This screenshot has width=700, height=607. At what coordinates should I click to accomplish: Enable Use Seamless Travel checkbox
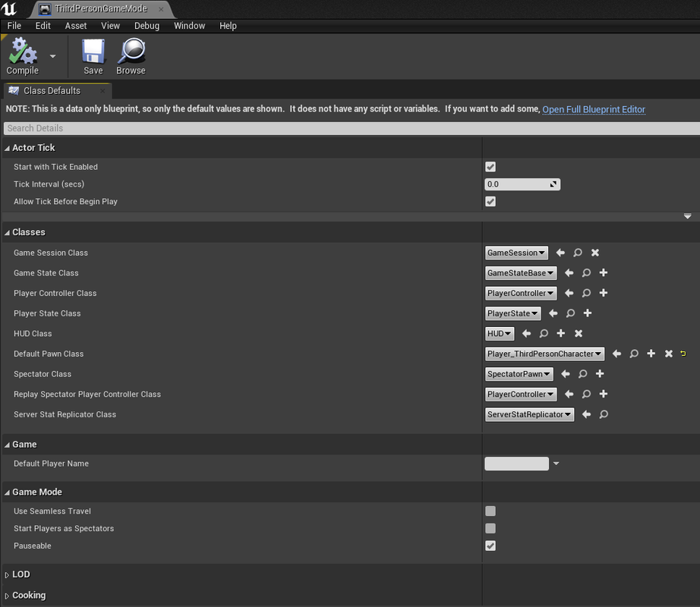[490, 511]
